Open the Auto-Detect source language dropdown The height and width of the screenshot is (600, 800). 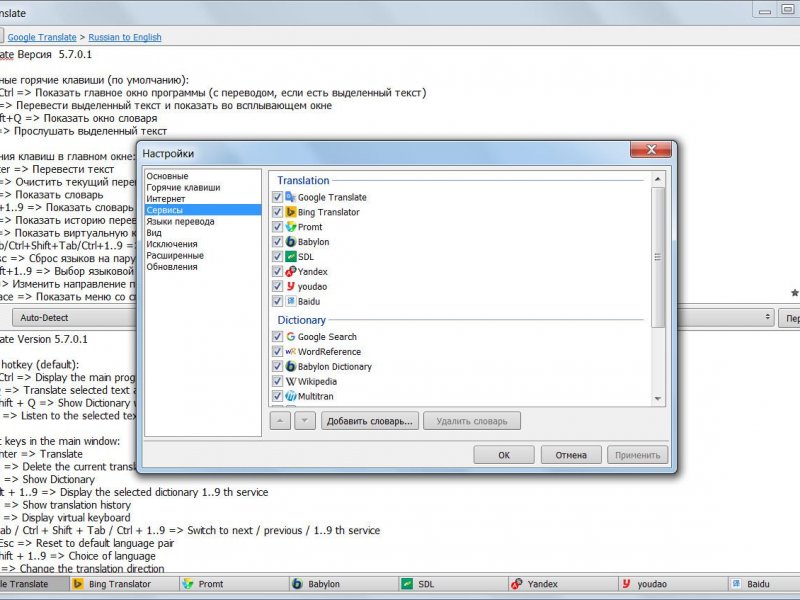tap(74, 317)
